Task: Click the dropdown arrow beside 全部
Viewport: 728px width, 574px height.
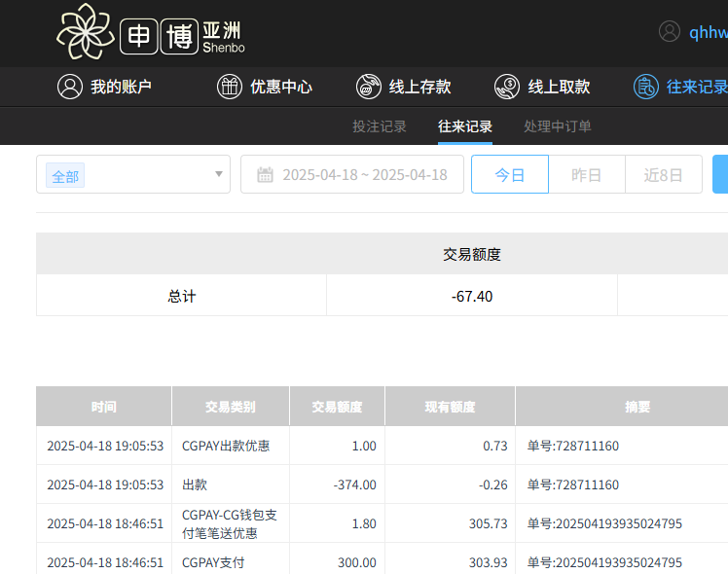Action: click(219, 175)
